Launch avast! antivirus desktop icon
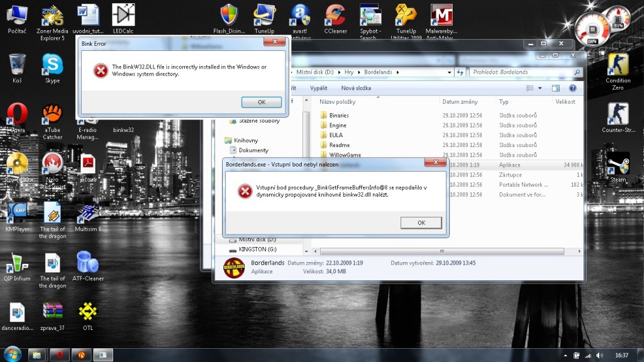The width and height of the screenshot is (644, 362). [300, 21]
